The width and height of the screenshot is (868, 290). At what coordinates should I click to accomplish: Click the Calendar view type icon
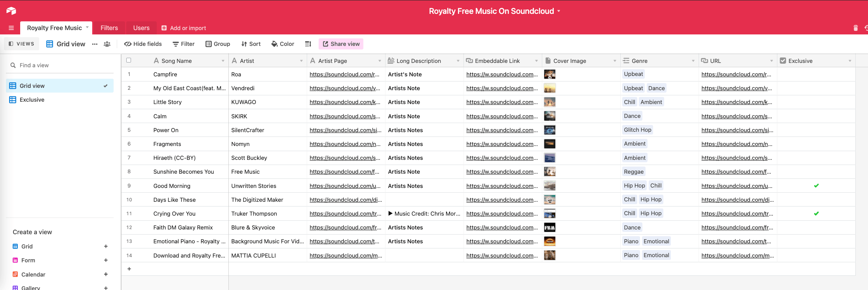click(x=15, y=275)
